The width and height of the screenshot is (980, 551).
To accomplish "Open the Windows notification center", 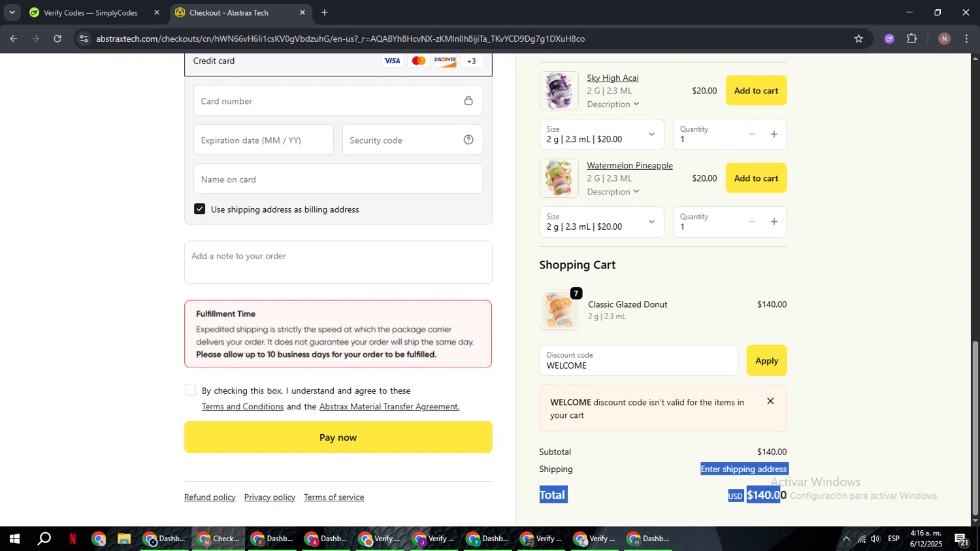I will (x=962, y=539).
